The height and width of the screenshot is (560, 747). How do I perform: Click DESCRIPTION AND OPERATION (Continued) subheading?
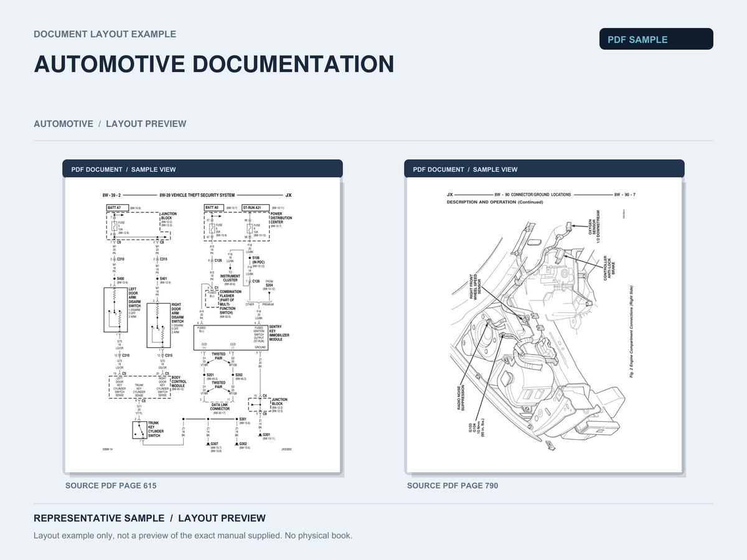(495, 202)
